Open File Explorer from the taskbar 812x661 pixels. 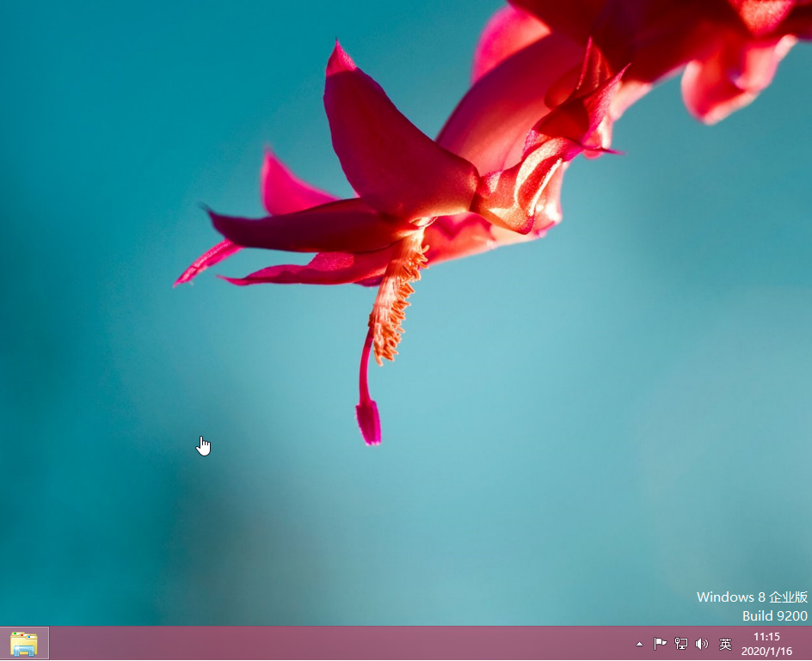tap(24, 644)
